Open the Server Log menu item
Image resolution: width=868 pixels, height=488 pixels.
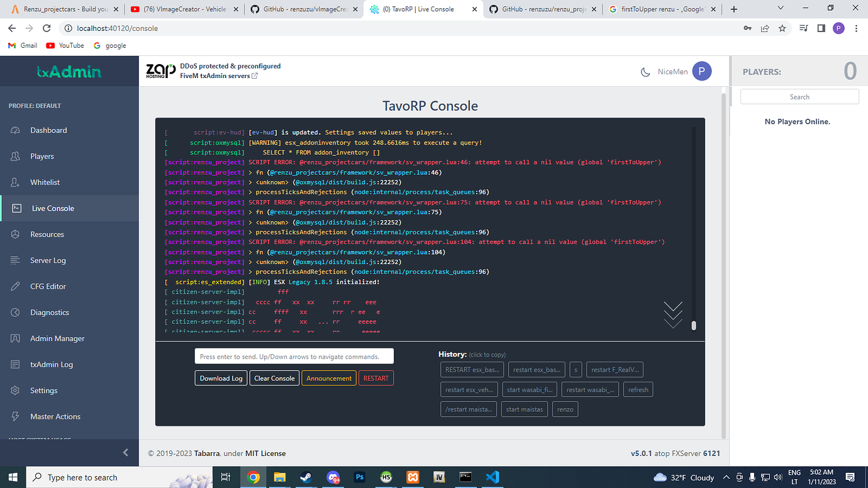(48, 260)
